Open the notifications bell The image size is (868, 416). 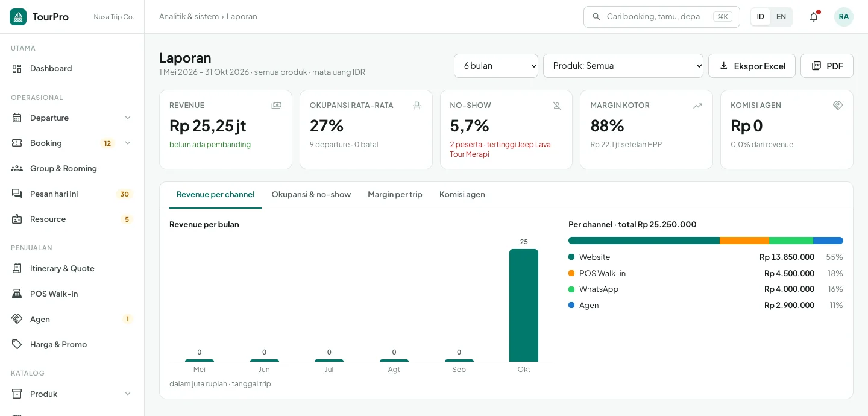click(814, 17)
